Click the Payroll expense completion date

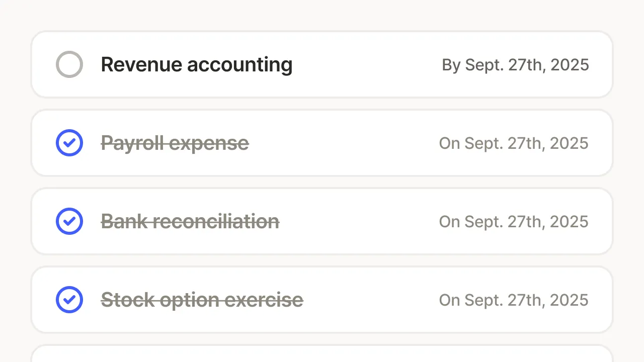click(514, 143)
